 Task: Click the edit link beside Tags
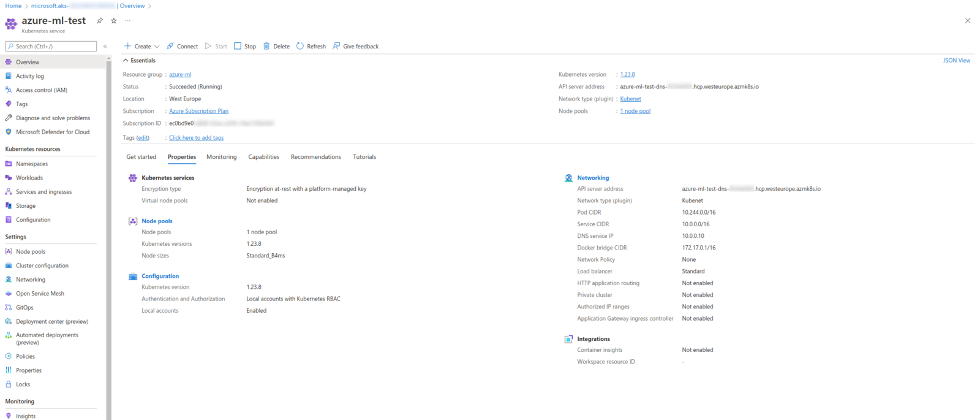pos(143,138)
